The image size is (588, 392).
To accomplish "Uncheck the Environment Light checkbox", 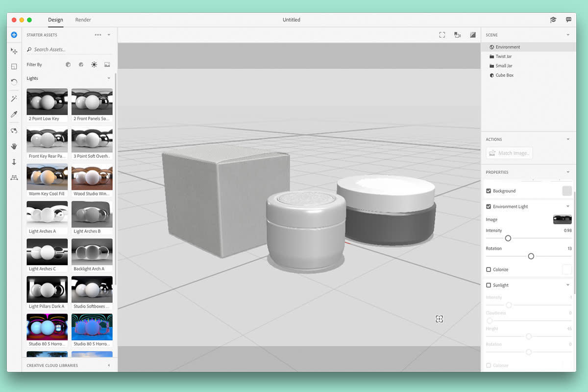I will [489, 206].
